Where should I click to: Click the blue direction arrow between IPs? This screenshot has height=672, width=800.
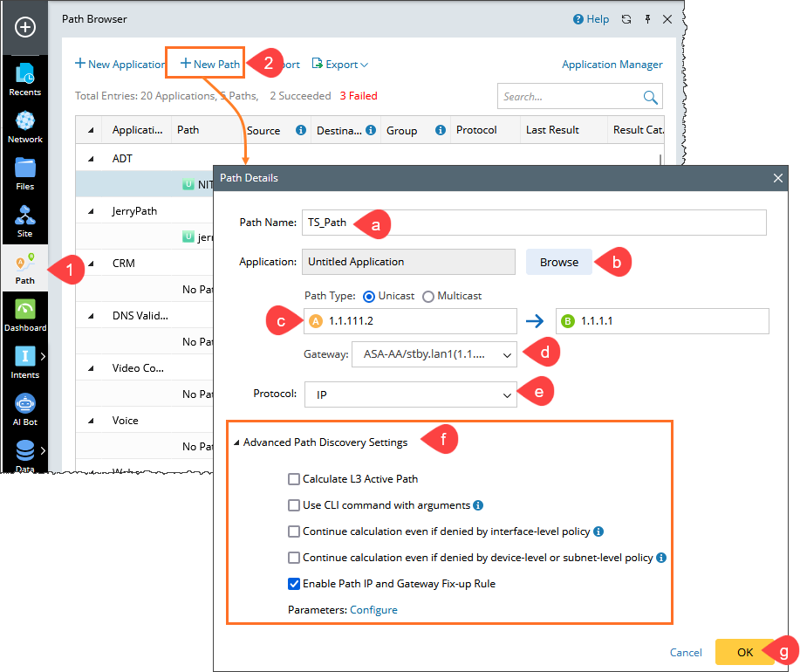click(535, 321)
